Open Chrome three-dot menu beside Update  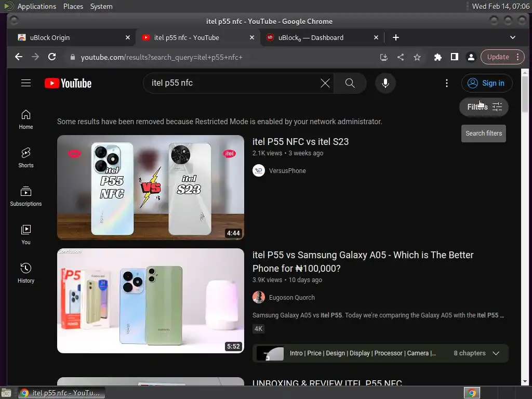[518, 57]
